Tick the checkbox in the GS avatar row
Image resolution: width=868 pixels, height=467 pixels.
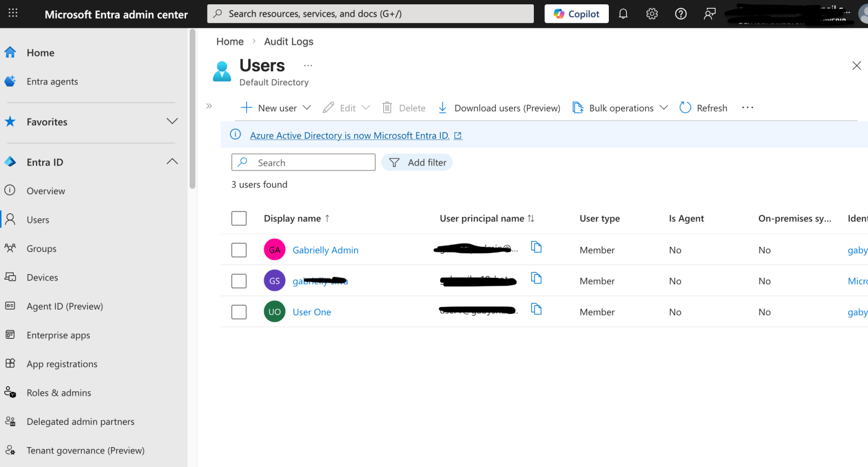click(239, 281)
